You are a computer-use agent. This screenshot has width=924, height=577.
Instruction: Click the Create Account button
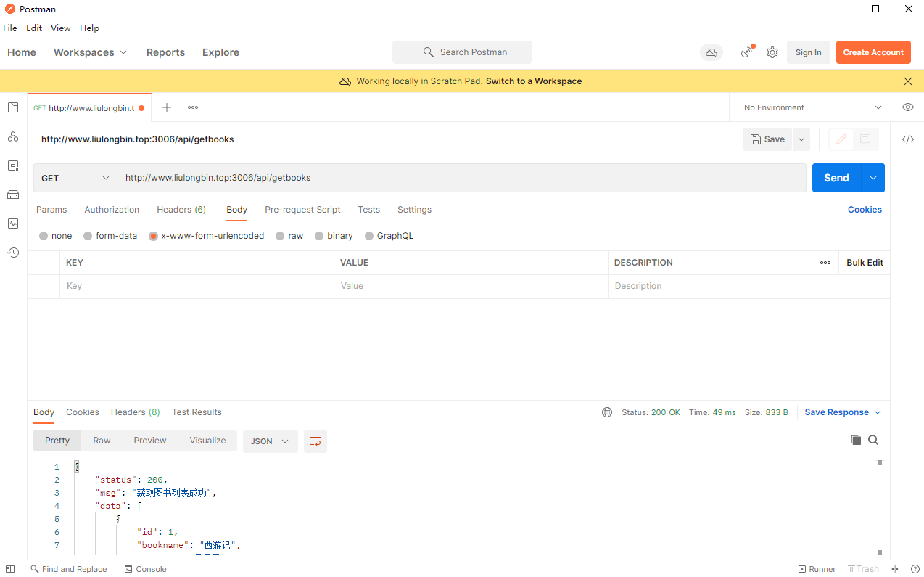click(873, 52)
